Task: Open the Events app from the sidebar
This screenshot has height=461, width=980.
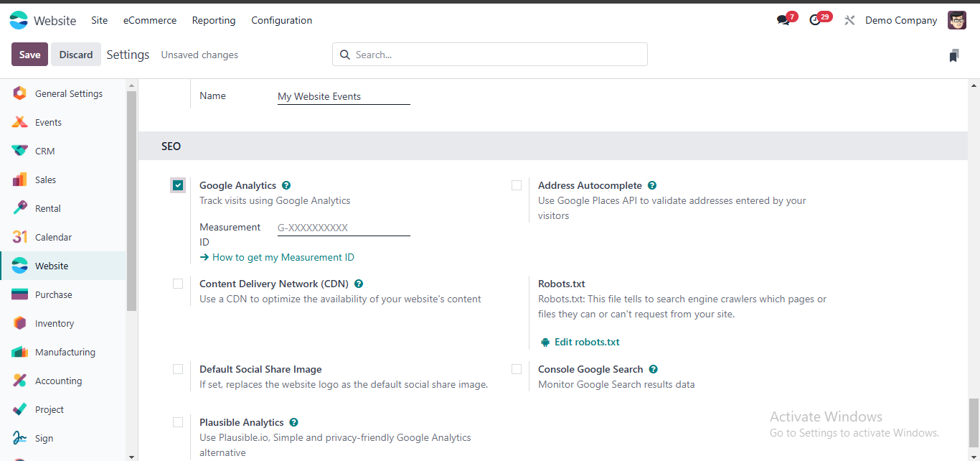Action: click(x=50, y=122)
